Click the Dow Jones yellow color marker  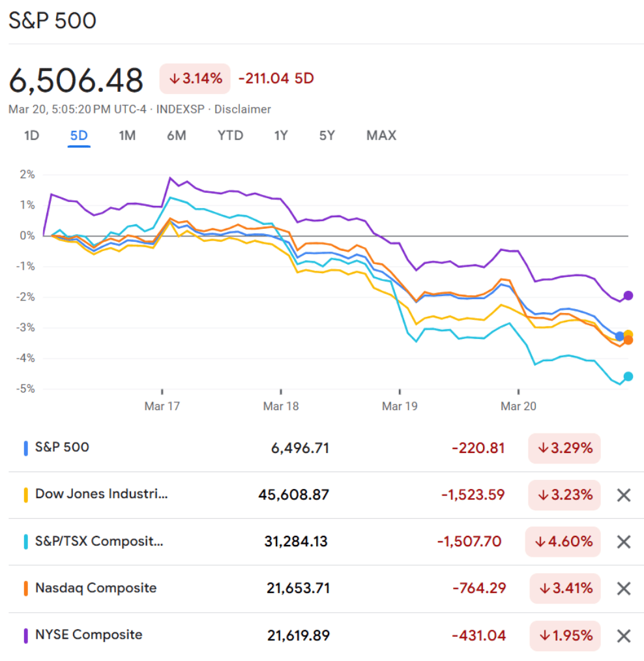pos(25,495)
